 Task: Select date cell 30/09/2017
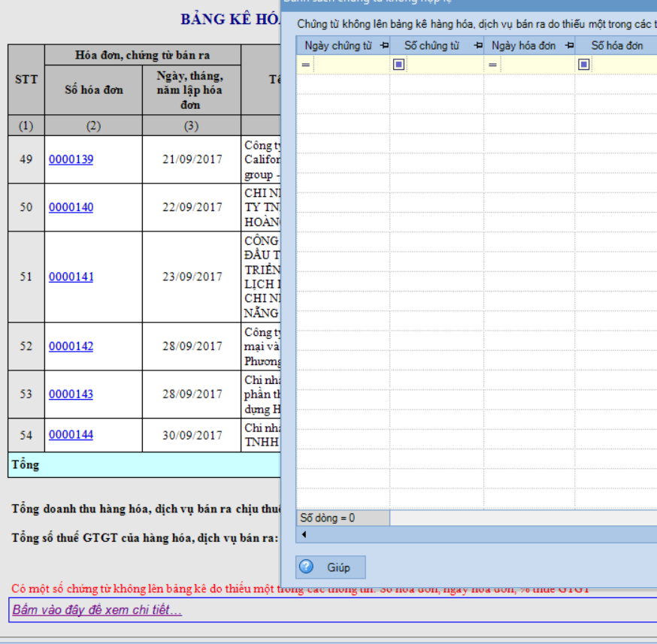click(192, 435)
